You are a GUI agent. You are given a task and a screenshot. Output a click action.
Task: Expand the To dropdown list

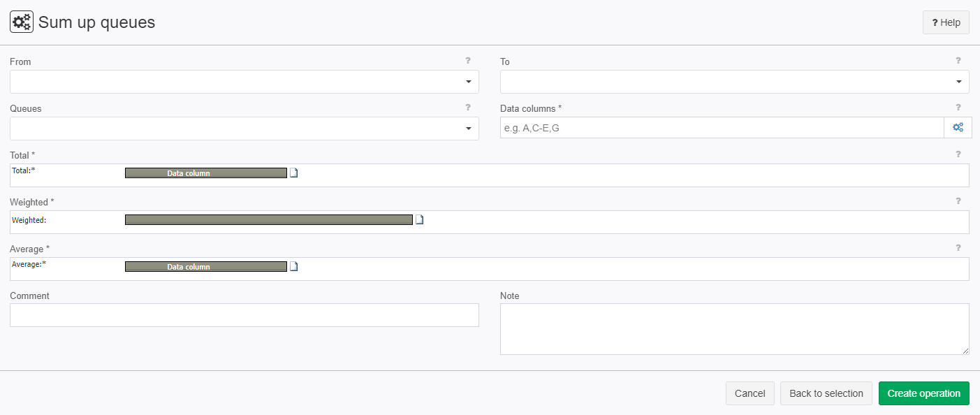coord(734,82)
